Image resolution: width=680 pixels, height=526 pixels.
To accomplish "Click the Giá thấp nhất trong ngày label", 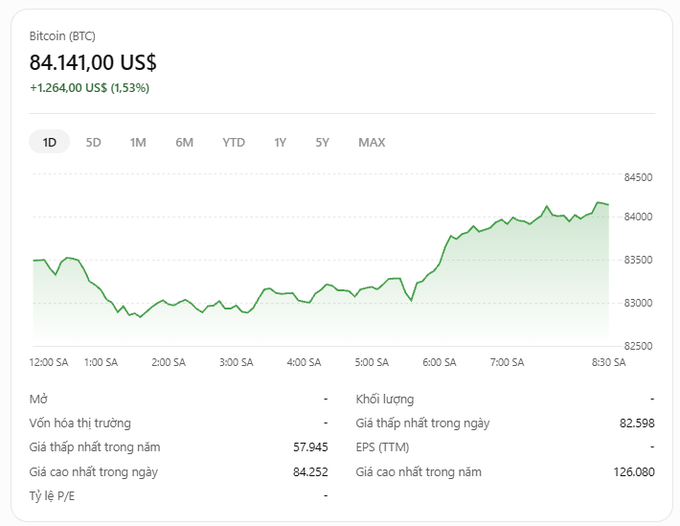I will pyautogui.click(x=422, y=423).
